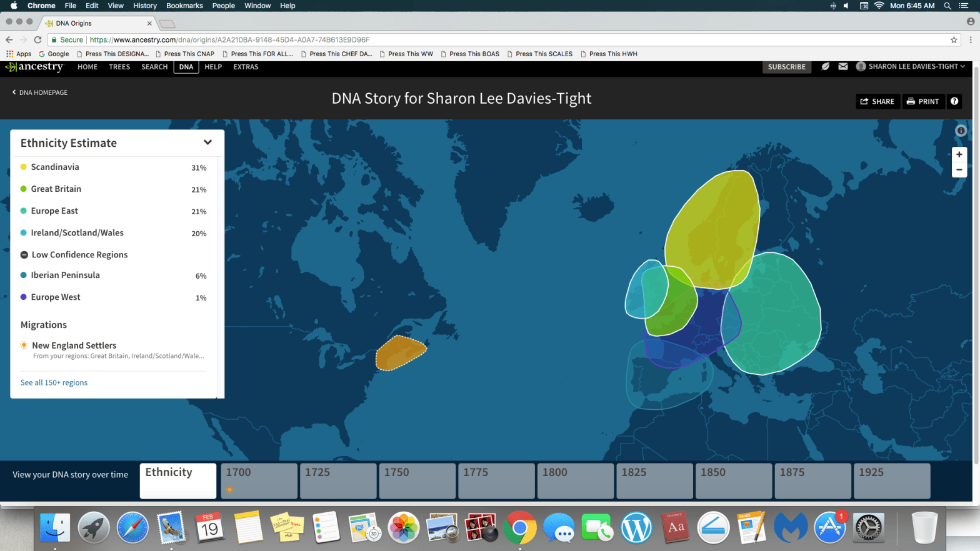Open Safari from the dock
This screenshot has height=551, width=980.
(x=132, y=529)
